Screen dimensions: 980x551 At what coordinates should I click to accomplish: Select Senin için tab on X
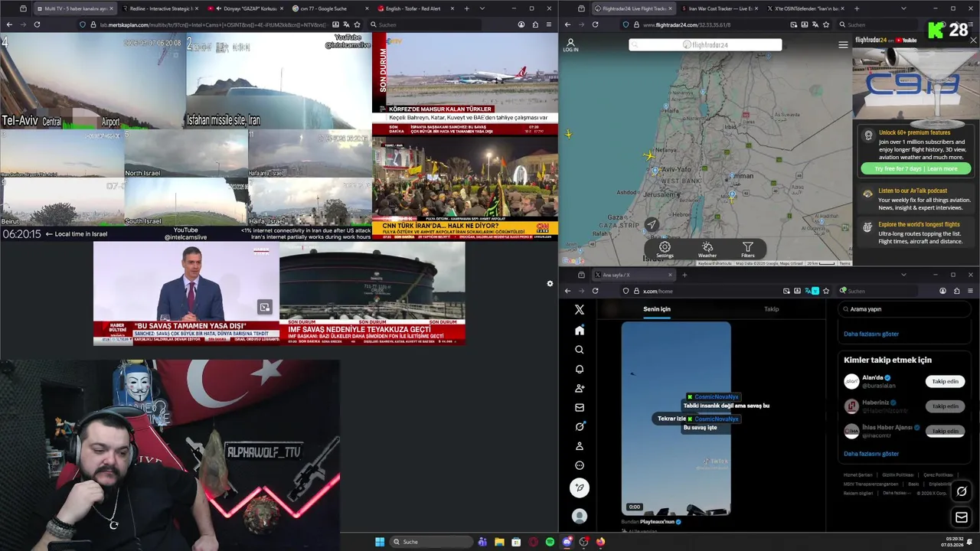pos(657,309)
